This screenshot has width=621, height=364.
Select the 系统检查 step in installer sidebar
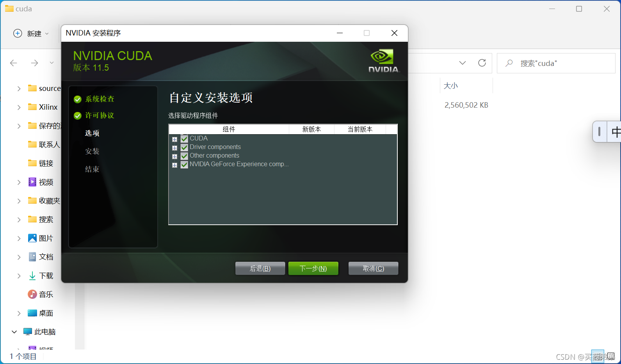click(x=100, y=99)
